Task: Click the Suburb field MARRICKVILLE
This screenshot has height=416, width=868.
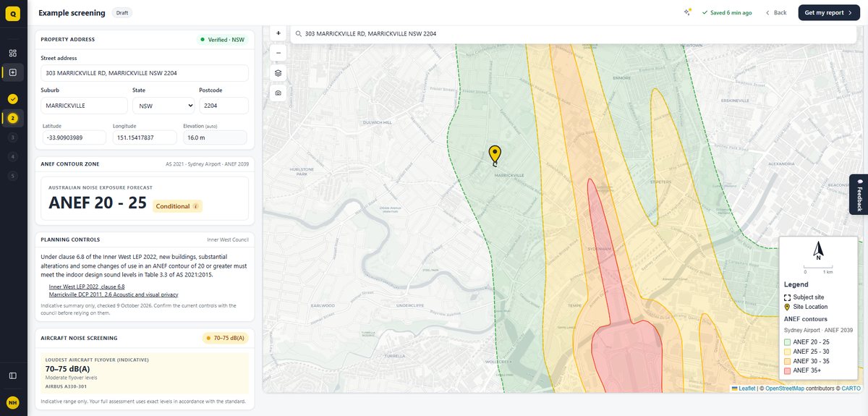Action: (x=85, y=106)
